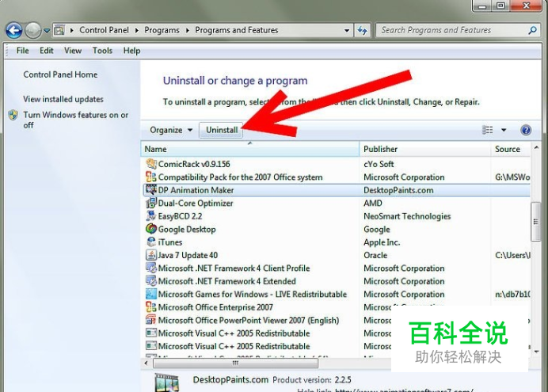Image resolution: width=548 pixels, height=392 pixels.
Task: Click the Apple Inc. publisher cell
Action: point(382,242)
